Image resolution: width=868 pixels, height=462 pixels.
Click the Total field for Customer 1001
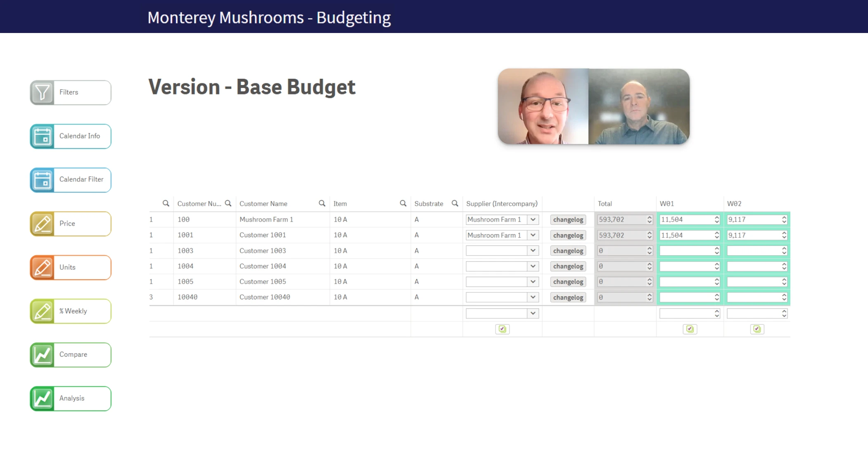(625, 235)
